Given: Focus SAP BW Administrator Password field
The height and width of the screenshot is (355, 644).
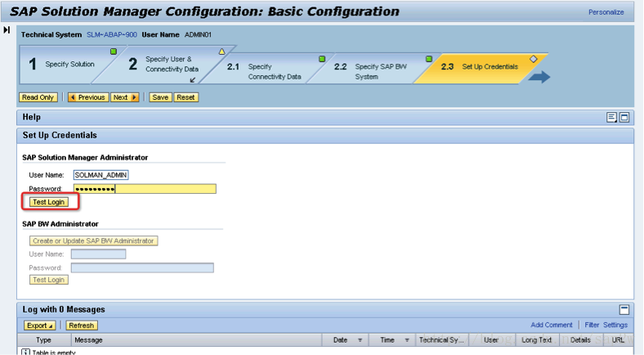Looking at the screenshot, I should [x=142, y=268].
